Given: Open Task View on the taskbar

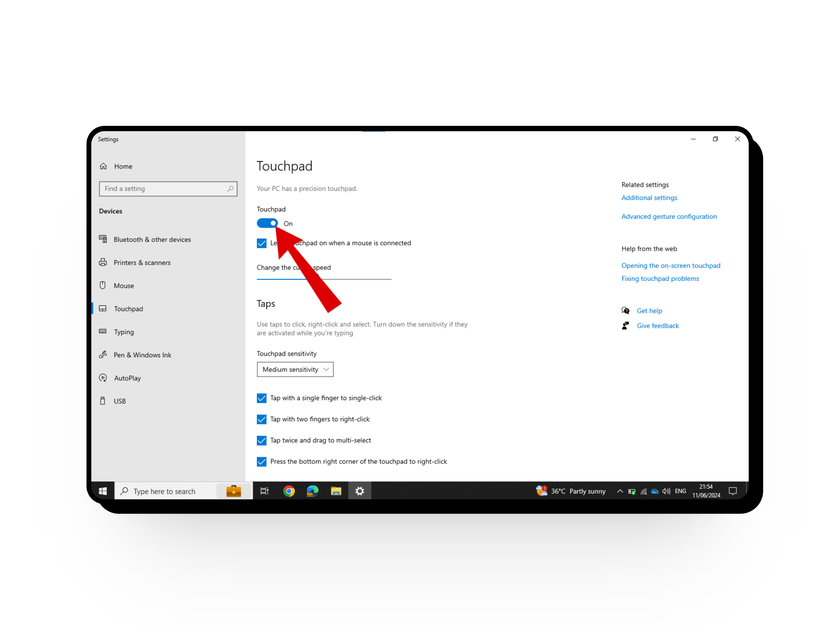Looking at the screenshot, I should 264,491.
